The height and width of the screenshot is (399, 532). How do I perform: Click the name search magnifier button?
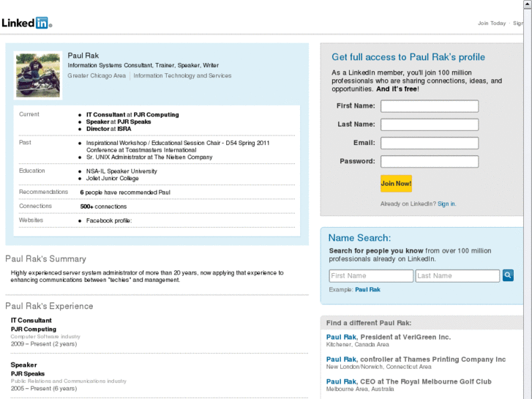508,275
